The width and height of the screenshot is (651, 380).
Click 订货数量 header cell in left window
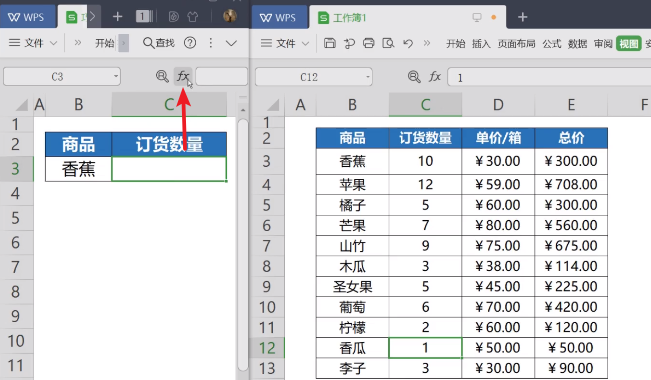(x=169, y=144)
